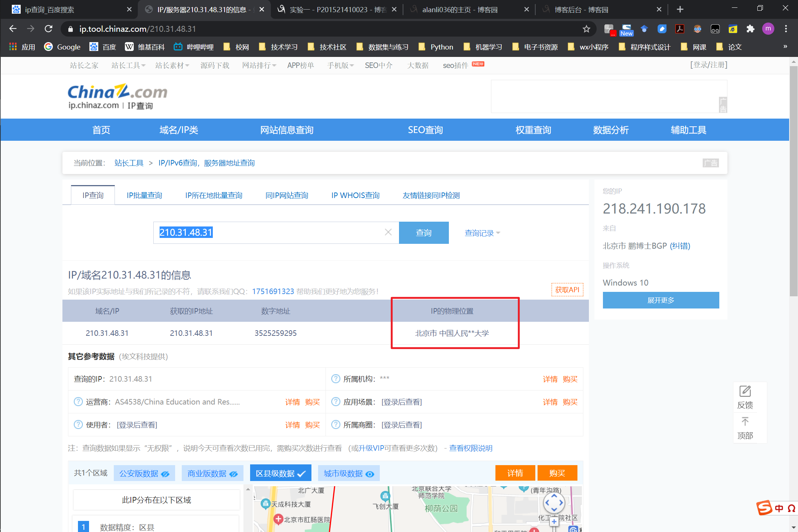Viewport: 798px width, 532px height.
Task: Click the feedback (反馈) pencil icon
Action: coord(745,392)
